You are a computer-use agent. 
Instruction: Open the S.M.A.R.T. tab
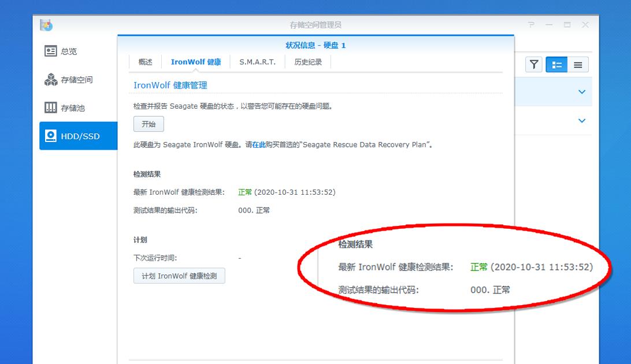[256, 61]
